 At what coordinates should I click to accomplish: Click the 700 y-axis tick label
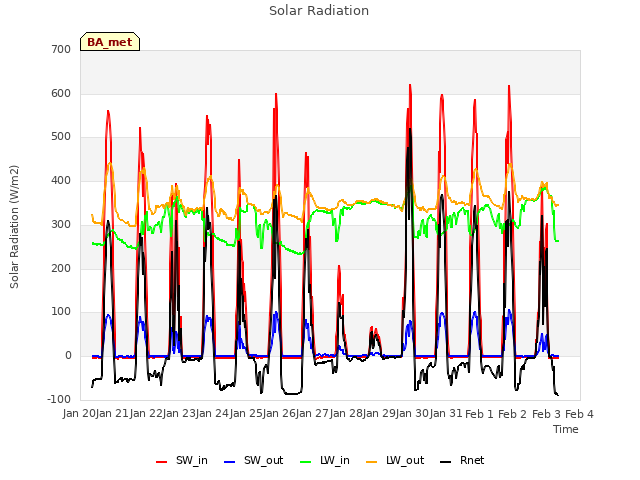tap(61, 50)
